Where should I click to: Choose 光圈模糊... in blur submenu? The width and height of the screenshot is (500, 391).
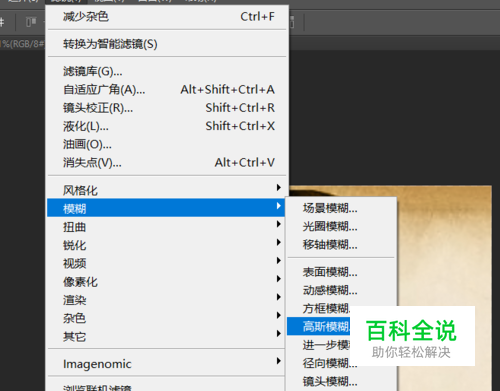tap(341, 226)
